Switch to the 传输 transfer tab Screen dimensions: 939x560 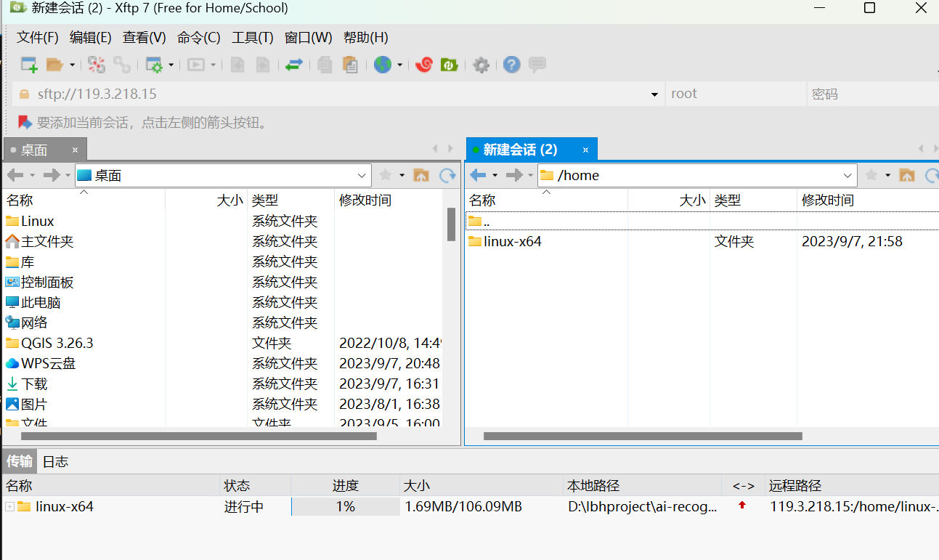point(20,461)
